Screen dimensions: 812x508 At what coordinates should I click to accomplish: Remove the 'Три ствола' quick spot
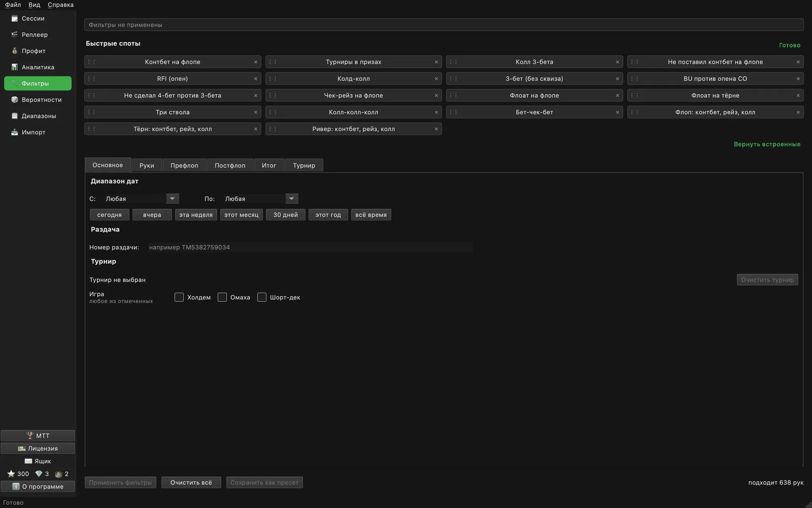point(255,112)
